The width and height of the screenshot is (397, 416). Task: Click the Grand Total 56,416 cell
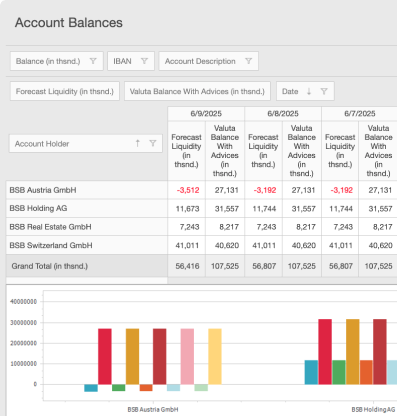pyautogui.click(x=187, y=266)
